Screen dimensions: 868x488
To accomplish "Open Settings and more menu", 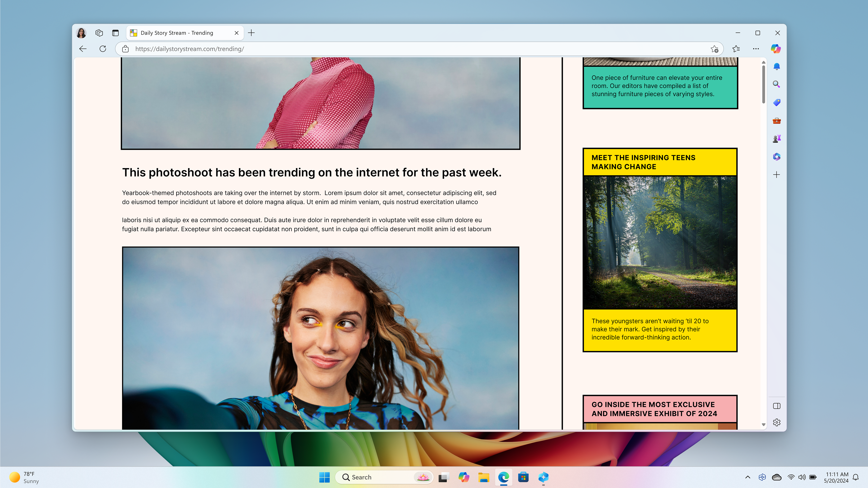I will (756, 49).
